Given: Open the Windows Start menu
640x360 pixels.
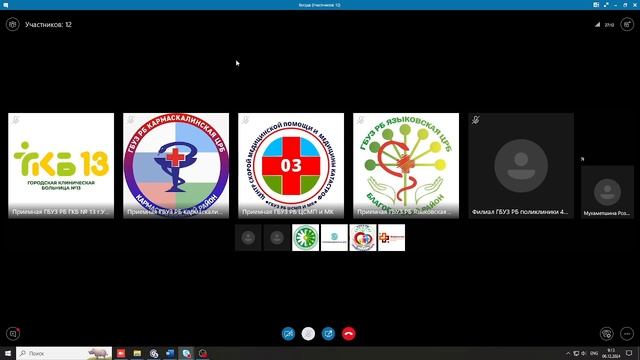Looking at the screenshot, I should (8, 353).
